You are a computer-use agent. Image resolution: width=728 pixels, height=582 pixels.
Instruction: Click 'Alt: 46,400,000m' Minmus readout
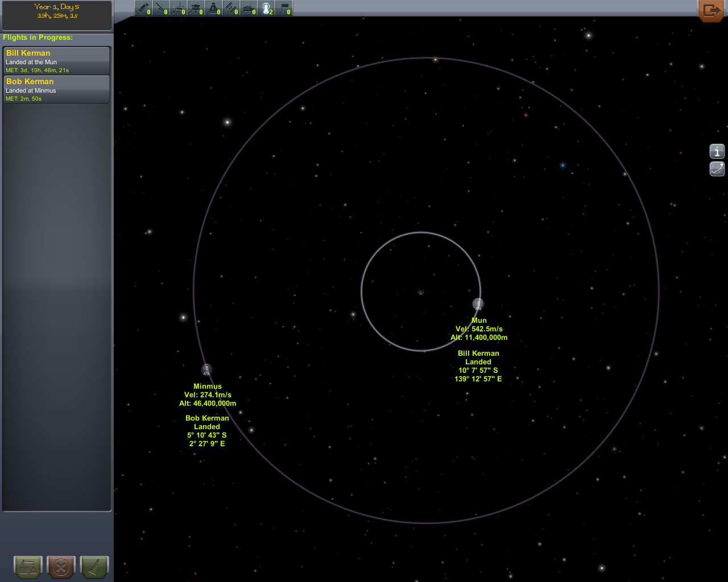tap(208, 404)
